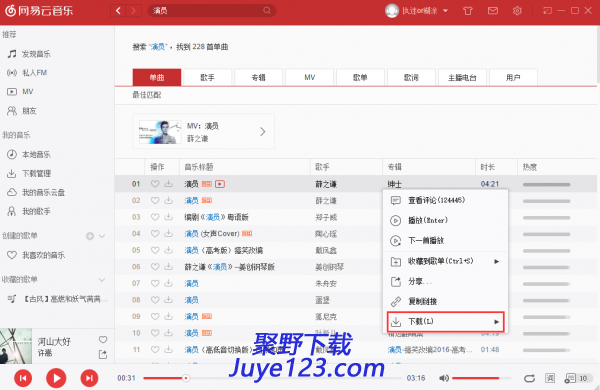Click MV play icon beside 演员 row 01
This screenshot has width=600, height=390.
click(x=220, y=184)
